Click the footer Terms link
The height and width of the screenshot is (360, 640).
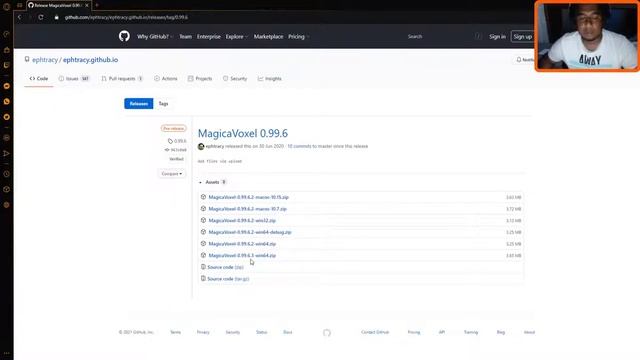(x=176, y=332)
